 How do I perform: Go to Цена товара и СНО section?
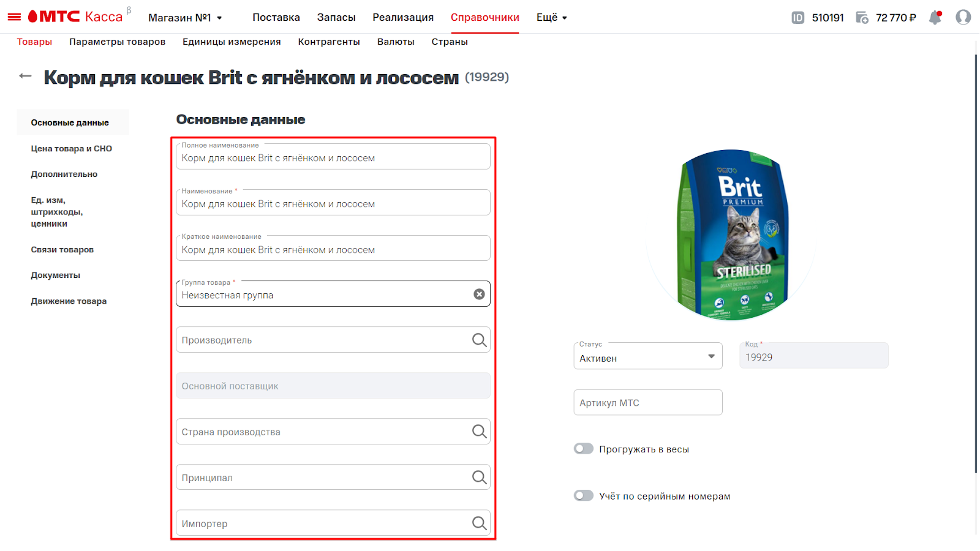pos(72,148)
